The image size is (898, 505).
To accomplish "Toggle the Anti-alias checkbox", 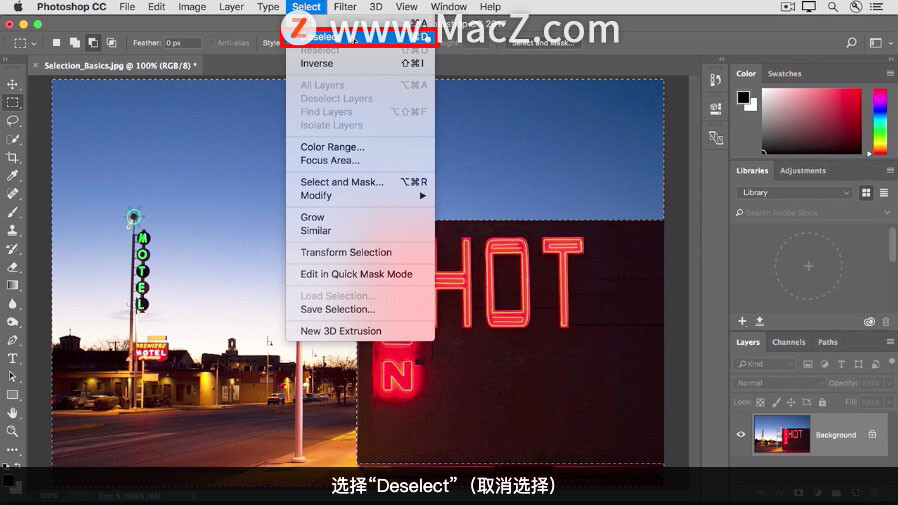I will (x=211, y=43).
